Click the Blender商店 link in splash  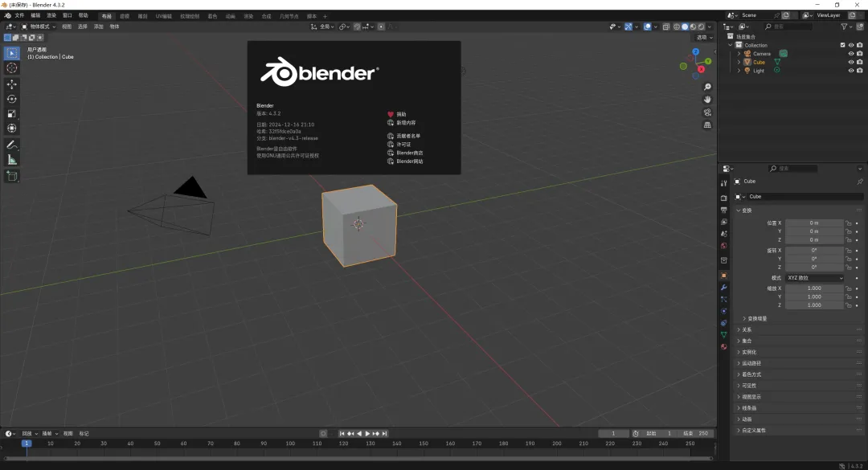pos(410,153)
